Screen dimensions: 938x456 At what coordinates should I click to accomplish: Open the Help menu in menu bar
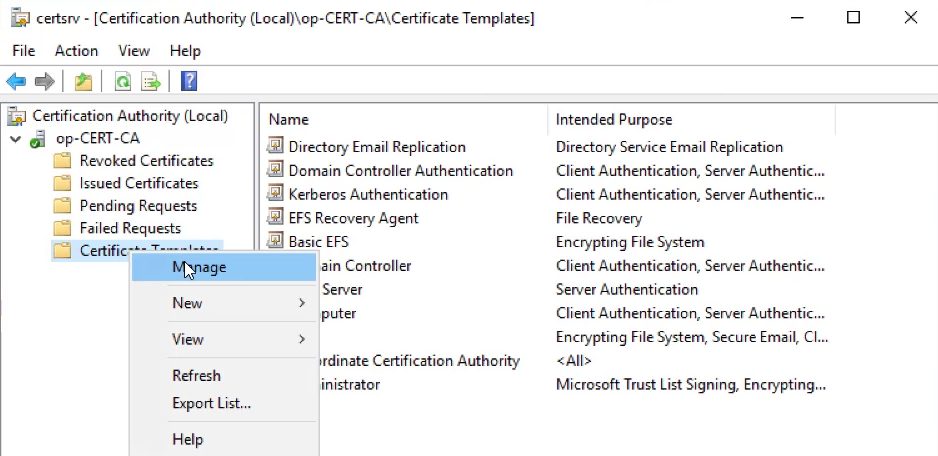tap(185, 51)
